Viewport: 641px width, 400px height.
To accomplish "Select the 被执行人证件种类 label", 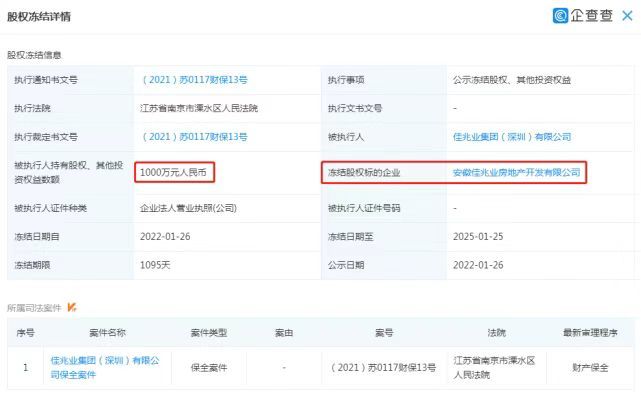I will (50, 208).
